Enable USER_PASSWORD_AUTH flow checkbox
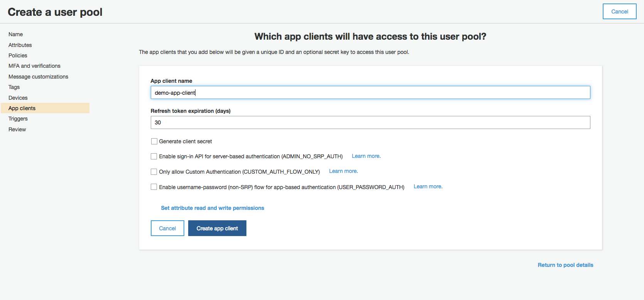The image size is (644, 300). [x=154, y=187]
